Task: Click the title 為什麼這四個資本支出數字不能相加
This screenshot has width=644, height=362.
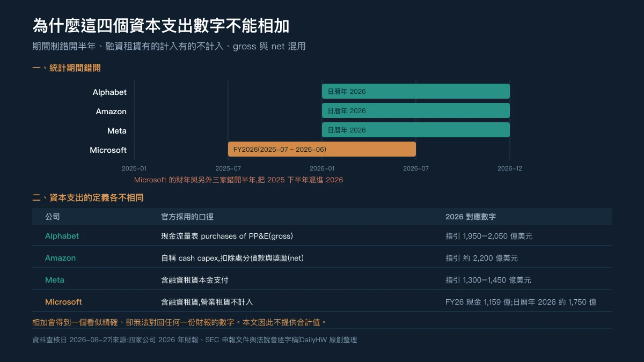Action: [161, 26]
